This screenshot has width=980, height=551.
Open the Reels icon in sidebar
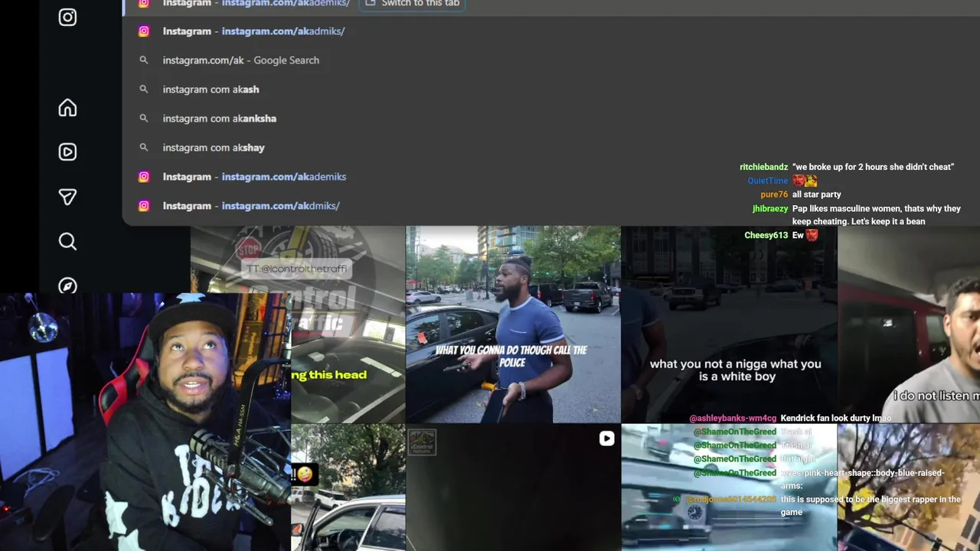coord(67,152)
